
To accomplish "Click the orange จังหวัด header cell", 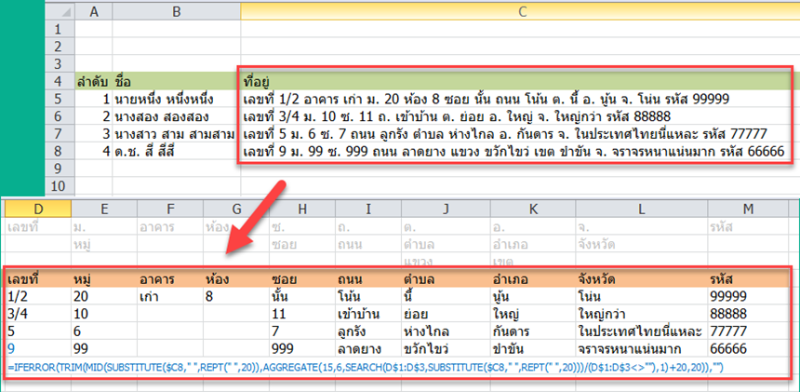I will [x=641, y=279].
